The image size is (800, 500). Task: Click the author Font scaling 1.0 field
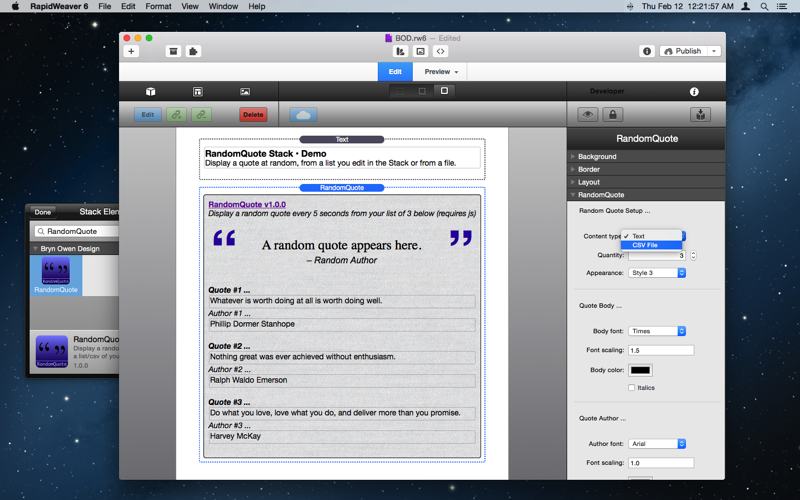[661, 463]
